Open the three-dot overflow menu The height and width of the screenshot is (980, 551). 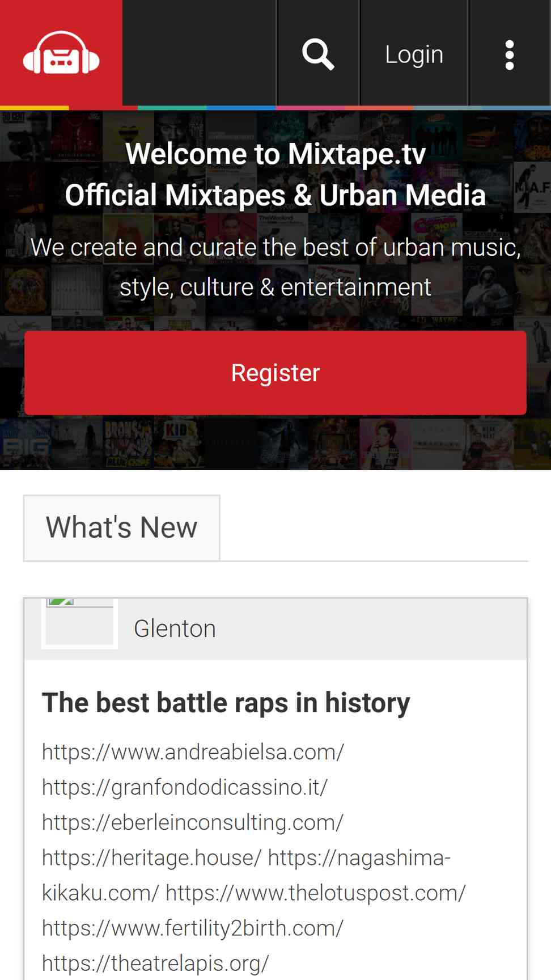[510, 55]
